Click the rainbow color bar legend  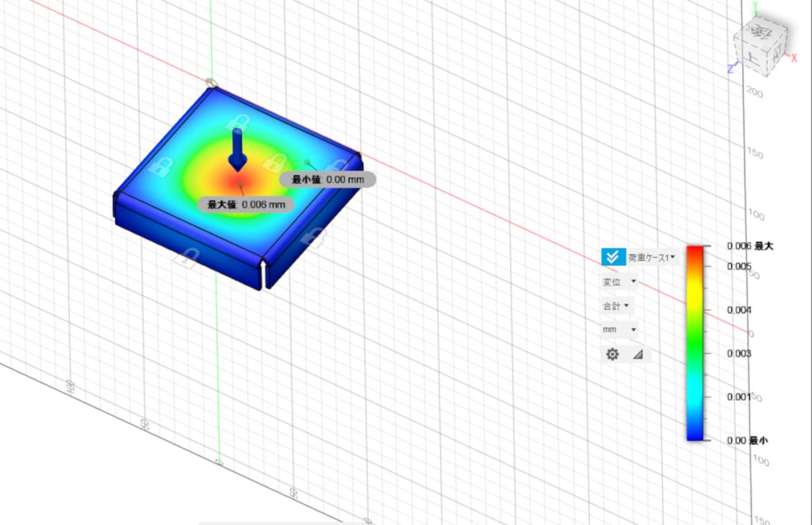click(x=696, y=343)
